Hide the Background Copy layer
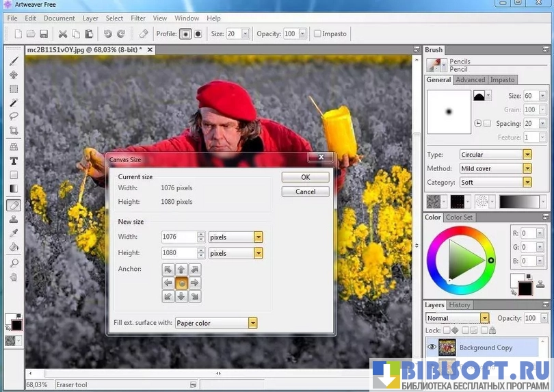Screen dimensions: 554x392 (x=432, y=348)
